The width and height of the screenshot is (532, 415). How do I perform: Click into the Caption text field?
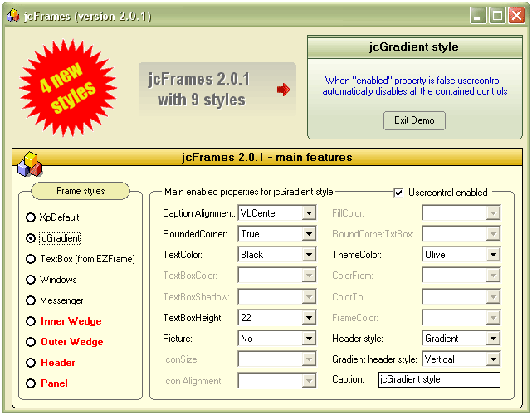(438, 380)
